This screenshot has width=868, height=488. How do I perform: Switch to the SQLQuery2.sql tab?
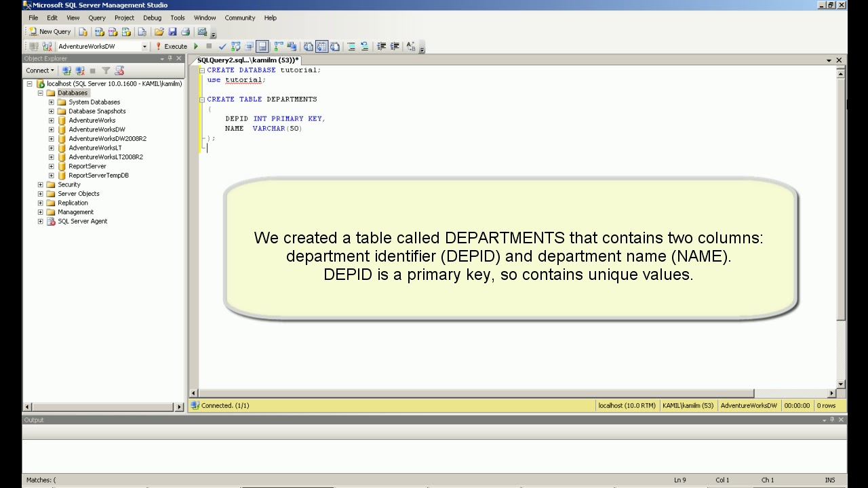[x=248, y=60]
